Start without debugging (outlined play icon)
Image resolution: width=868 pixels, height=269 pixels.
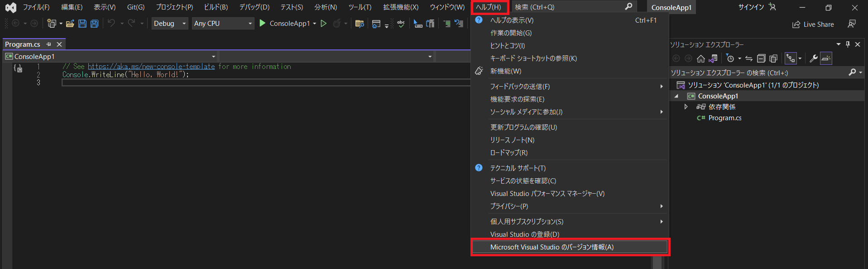[x=323, y=23]
